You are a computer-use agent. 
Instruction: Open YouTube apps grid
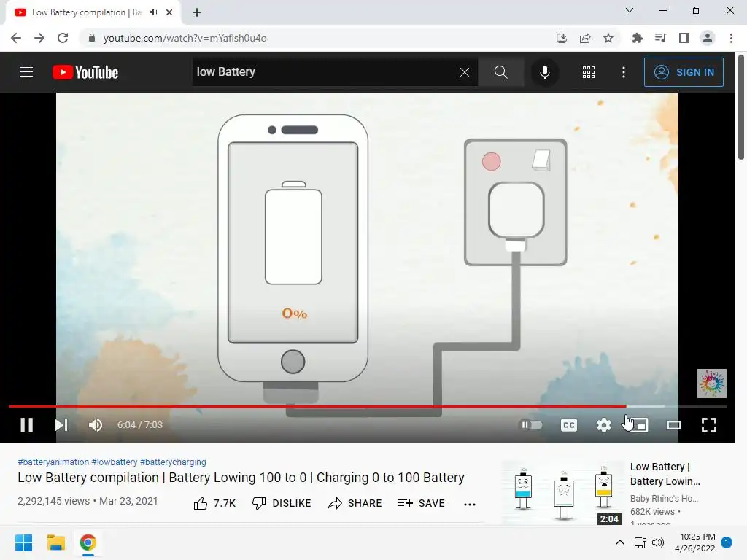589,72
